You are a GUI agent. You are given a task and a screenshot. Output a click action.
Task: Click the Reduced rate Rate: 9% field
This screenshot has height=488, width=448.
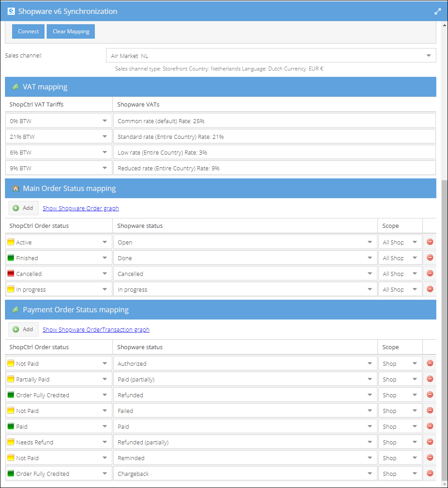tap(274, 168)
